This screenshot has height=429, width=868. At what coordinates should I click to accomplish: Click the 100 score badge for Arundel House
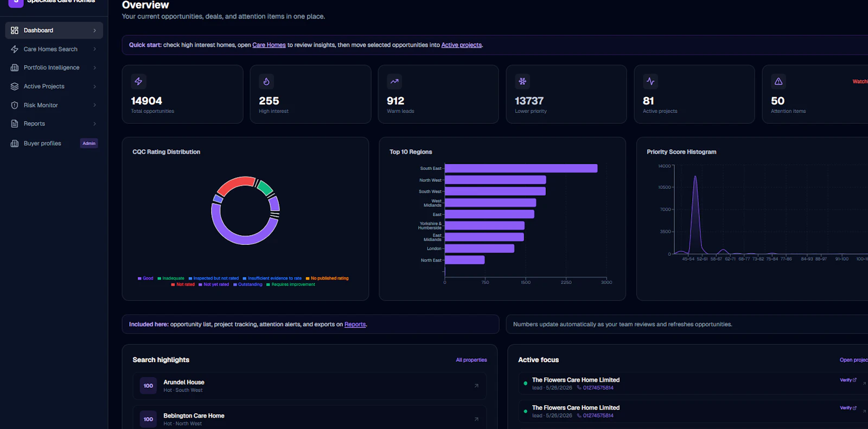[x=148, y=386]
